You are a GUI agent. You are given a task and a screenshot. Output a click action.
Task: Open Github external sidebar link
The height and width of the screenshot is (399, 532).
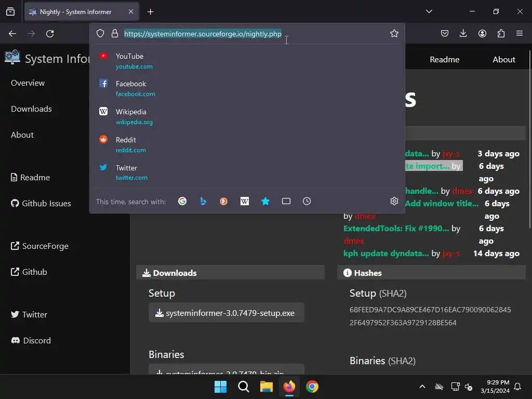tap(29, 272)
